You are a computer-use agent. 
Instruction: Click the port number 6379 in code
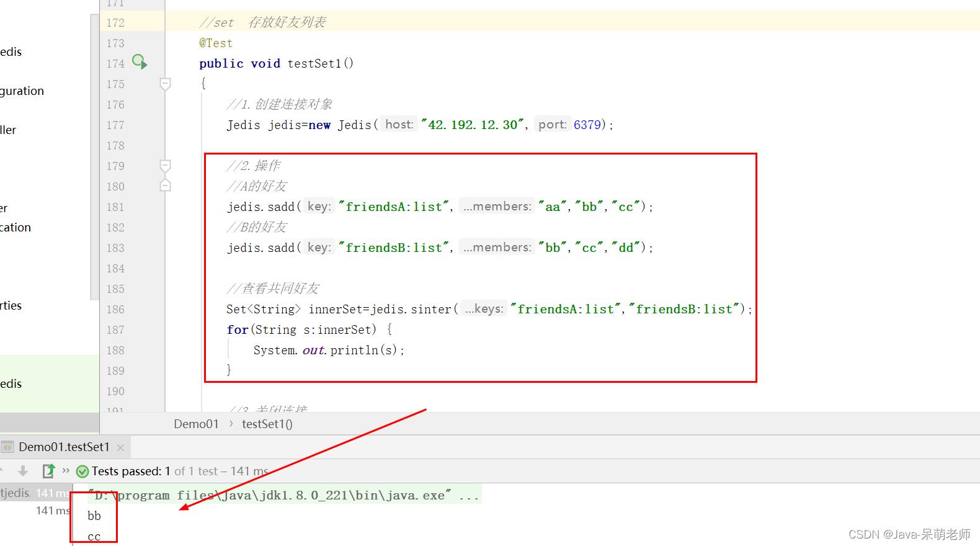587,125
